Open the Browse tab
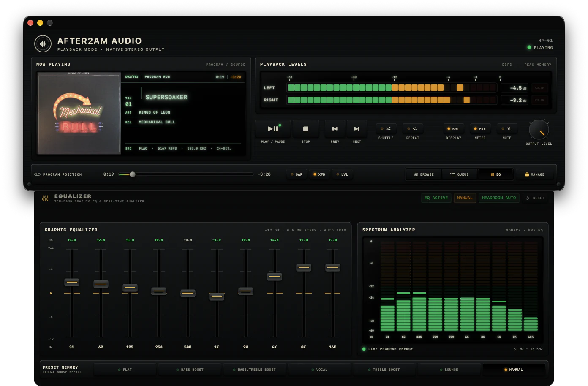The height and width of the screenshot is (386, 588). point(424,174)
